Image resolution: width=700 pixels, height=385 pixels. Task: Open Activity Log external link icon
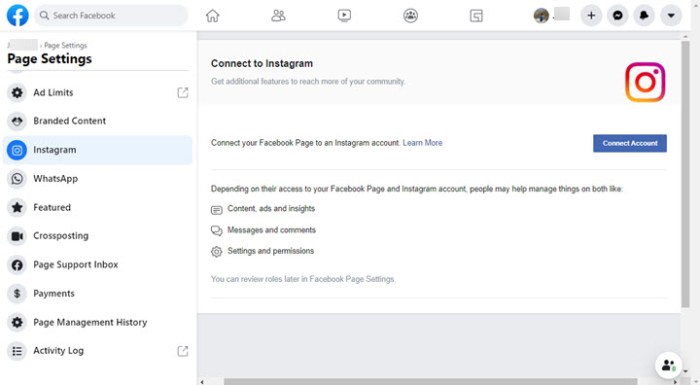pos(183,351)
